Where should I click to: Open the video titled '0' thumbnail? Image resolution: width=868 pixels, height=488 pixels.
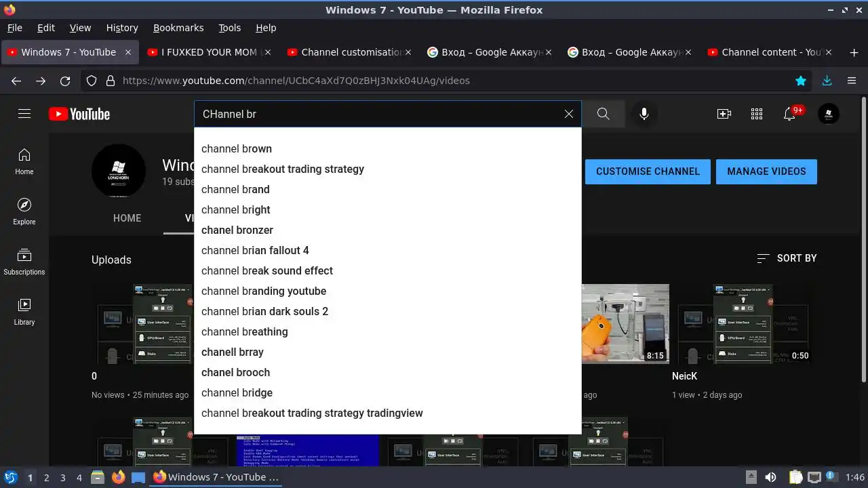pyautogui.click(x=143, y=323)
